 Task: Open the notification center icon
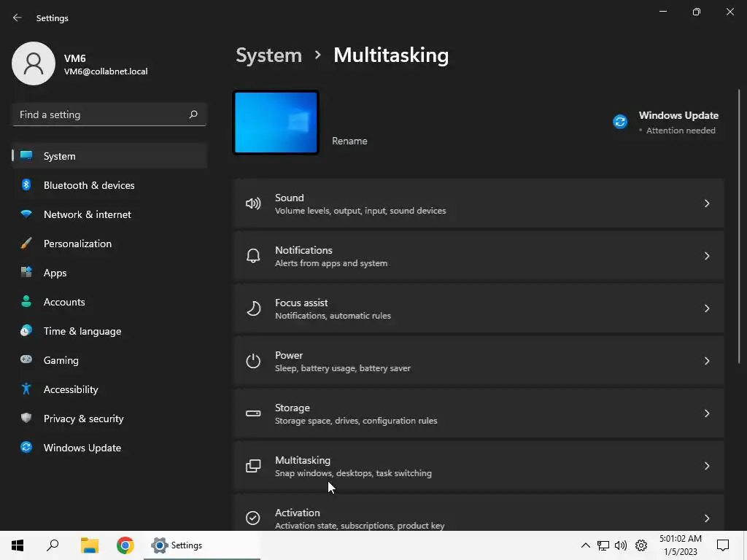pos(723,545)
